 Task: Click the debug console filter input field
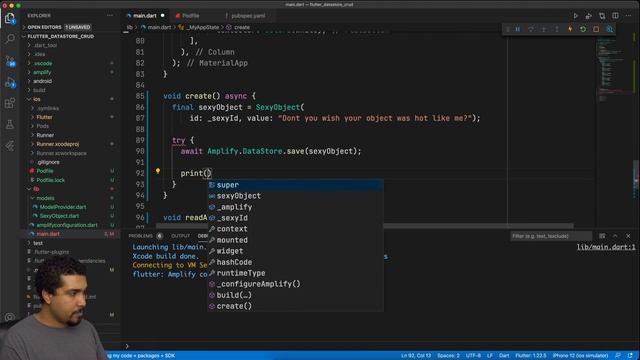551,236
